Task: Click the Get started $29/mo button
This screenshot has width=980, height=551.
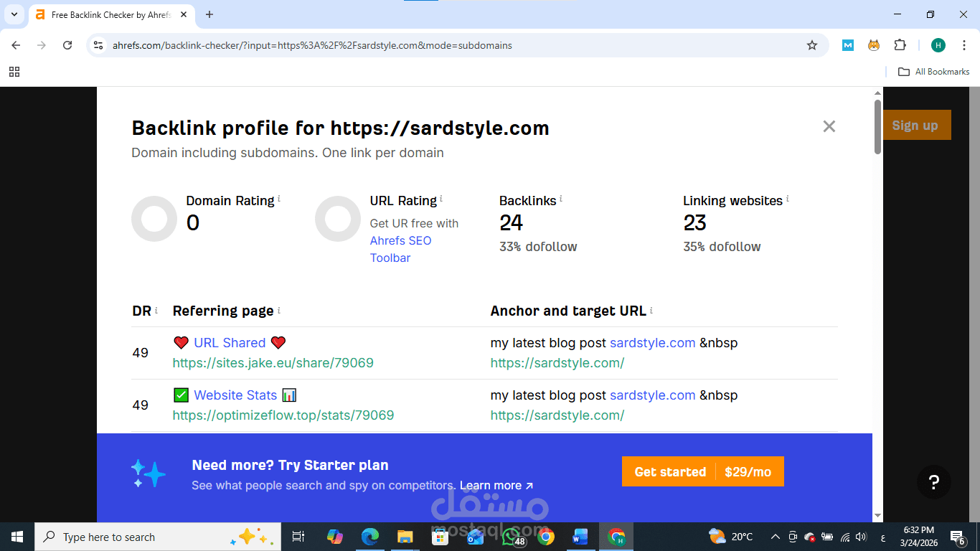Action: coord(703,471)
